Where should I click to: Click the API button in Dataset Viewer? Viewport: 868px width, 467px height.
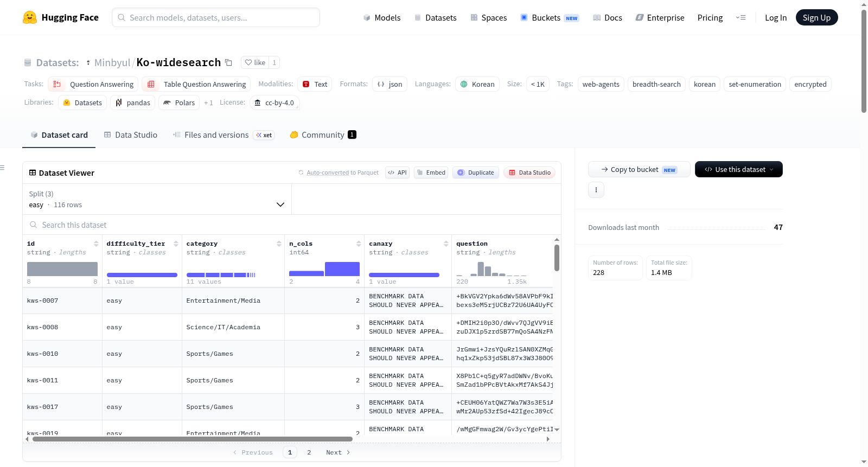pyautogui.click(x=397, y=172)
